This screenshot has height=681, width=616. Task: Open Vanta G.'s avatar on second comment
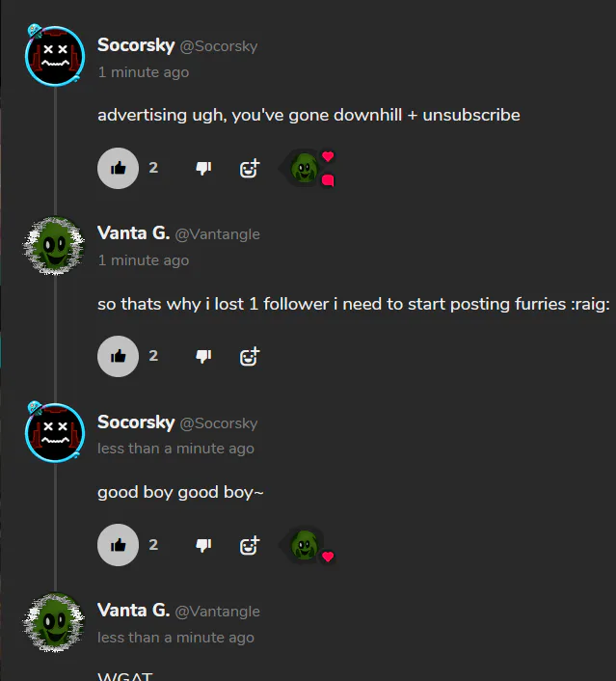[x=55, y=245]
